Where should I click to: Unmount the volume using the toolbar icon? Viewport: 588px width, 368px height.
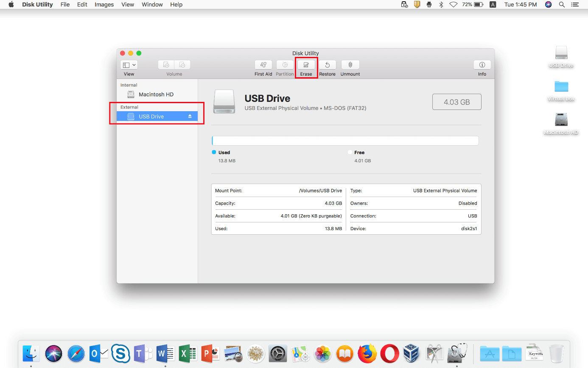pos(350,67)
